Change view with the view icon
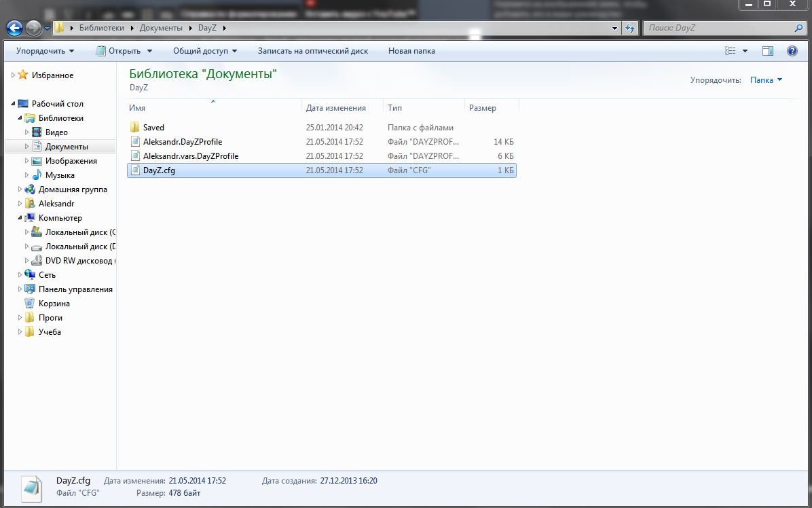 coord(730,51)
